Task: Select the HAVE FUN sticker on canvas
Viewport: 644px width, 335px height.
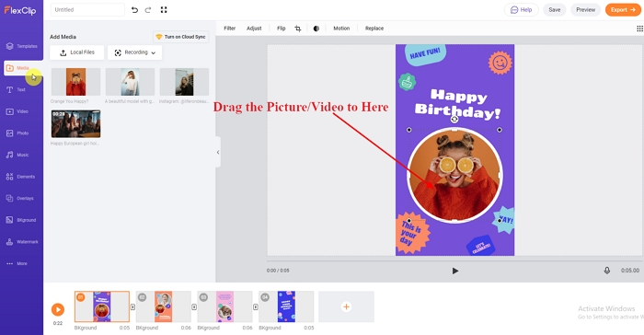Action: click(x=425, y=54)
